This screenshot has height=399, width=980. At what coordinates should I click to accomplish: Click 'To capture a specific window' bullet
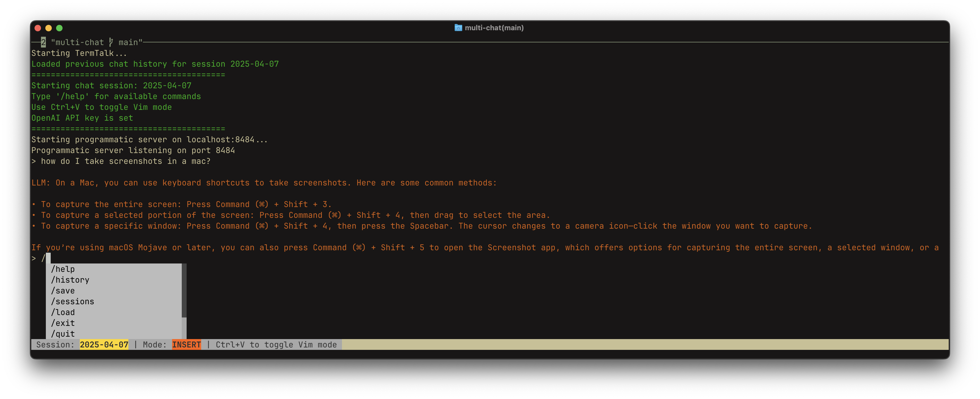422,226
